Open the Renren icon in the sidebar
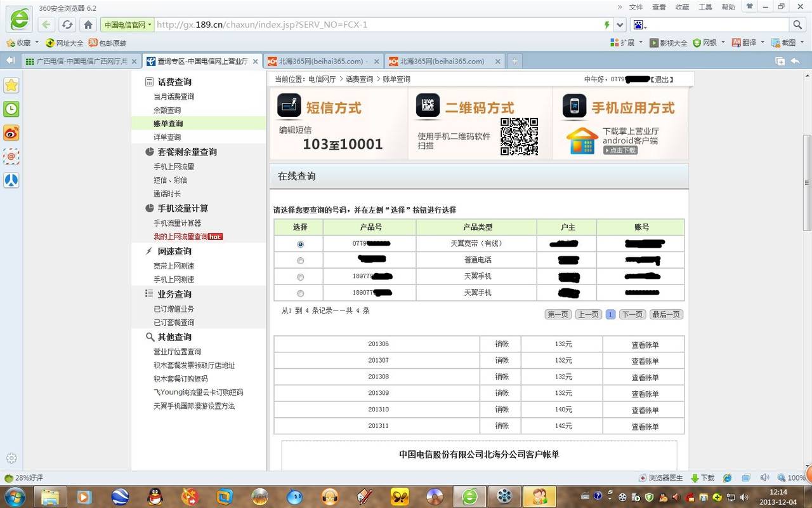The height and width of the screenshot is (508, 812). [x=11, y=180]
